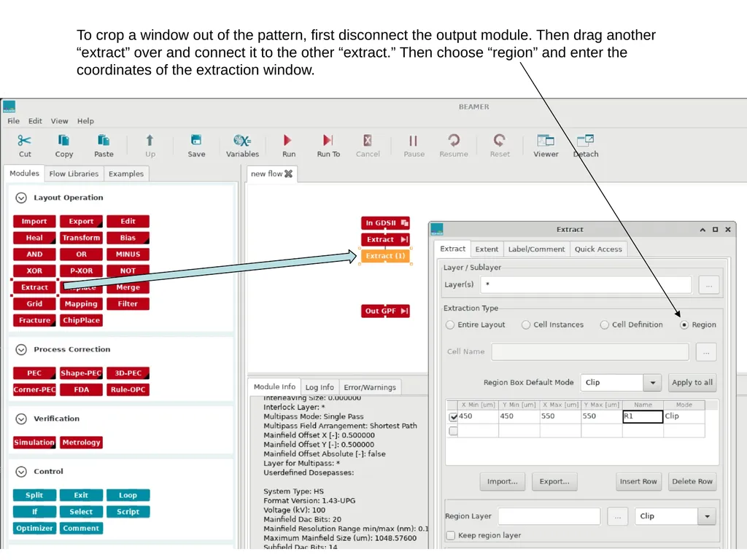The width and height of the screenshot is (747, 560).
Task: Select the Optimizer control module
Action: 34,528
